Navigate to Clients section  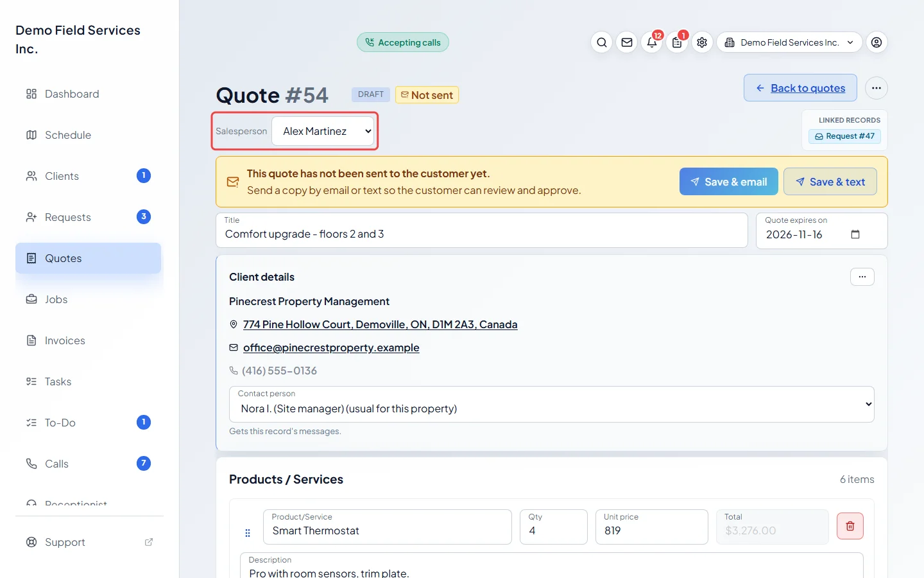click(89, 176)
